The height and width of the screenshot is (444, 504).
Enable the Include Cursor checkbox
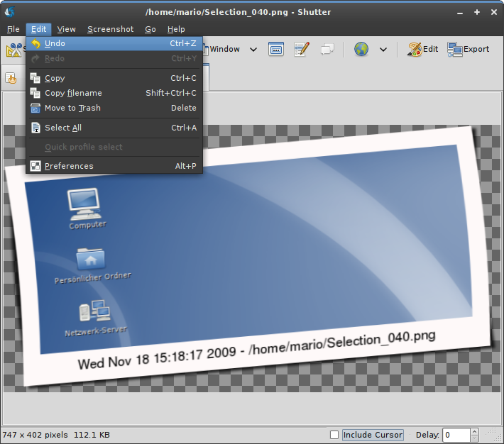tap(334, 435)
